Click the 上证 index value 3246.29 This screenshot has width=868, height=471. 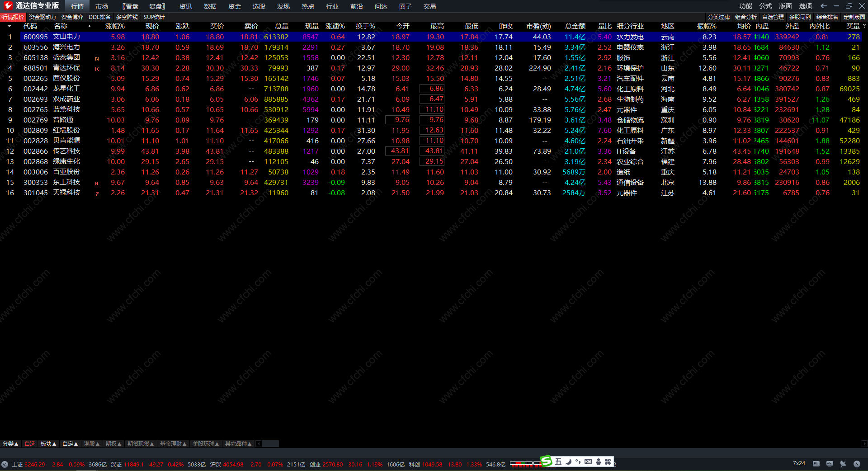click(35, 464)
